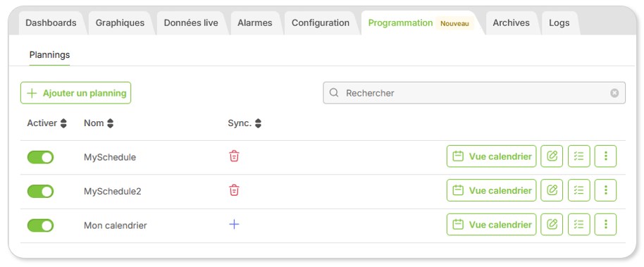Delete sync for the MySchedule row
The width and height of the screenshot is (644, 267).
(234, 156)
